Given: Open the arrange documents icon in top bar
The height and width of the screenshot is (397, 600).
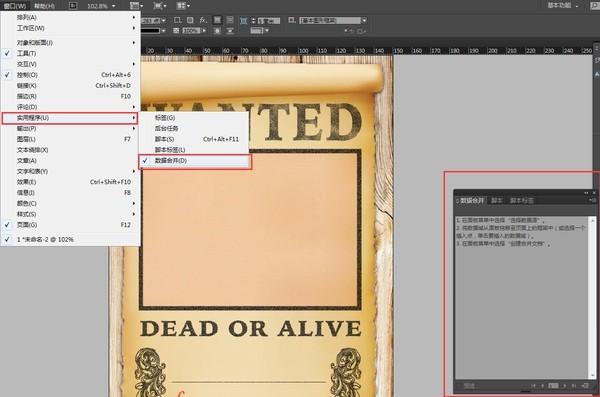Looking at the screenshot, I should pyautogui.click(x=183, y=6).
